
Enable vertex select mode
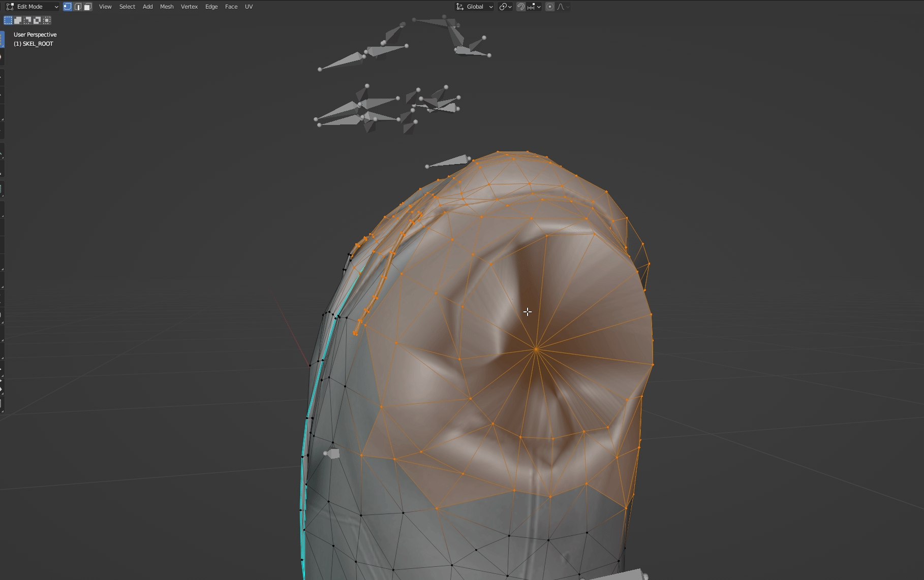pos(68,7)
